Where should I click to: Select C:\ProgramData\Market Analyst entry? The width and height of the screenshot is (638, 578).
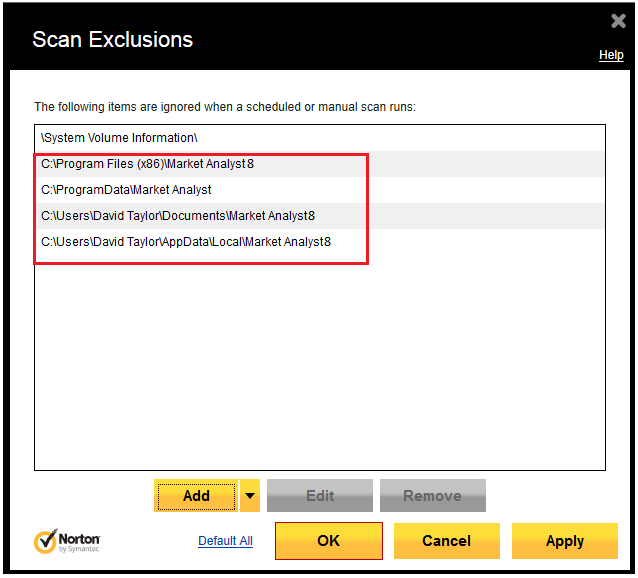[x=319, y=190]
